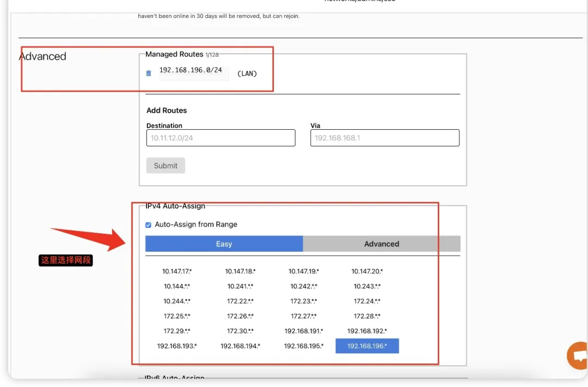Pick the 10.244.*.* range
This screenshot has width=588, height=387.
tap(177, 301)
